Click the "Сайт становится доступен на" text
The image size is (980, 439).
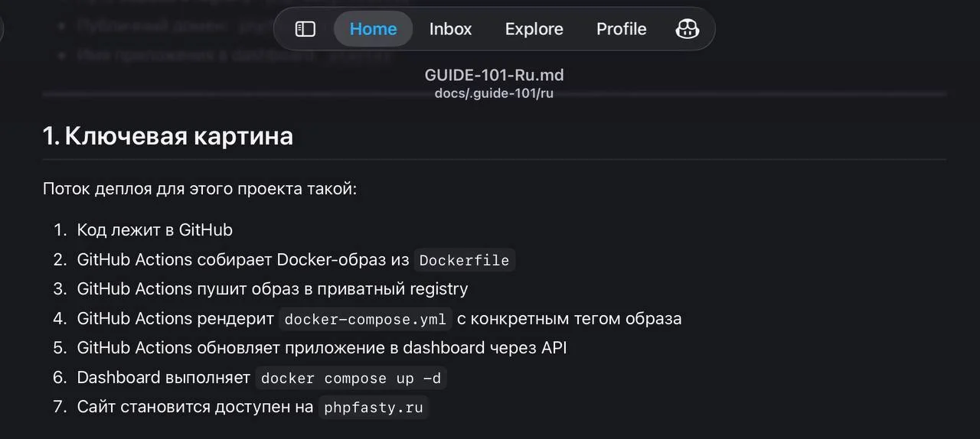[x=195, y=407]
